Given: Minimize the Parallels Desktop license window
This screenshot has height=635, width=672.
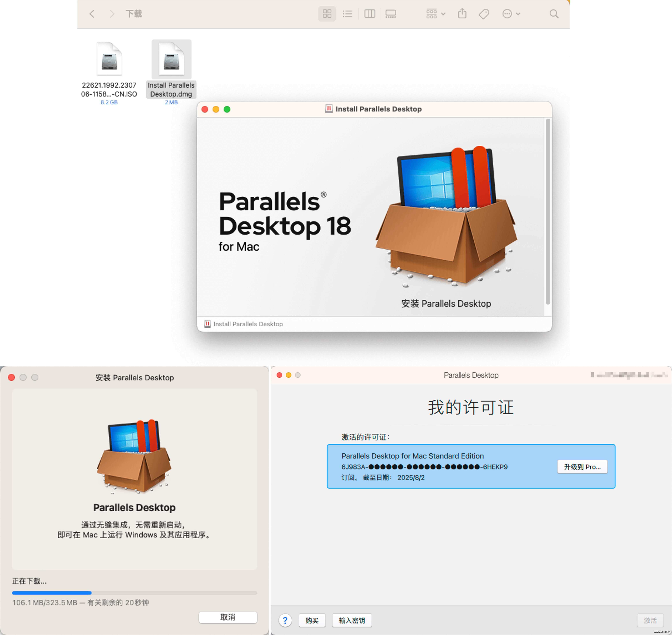Looking at the screenshot, I should pyautogui.click(x=289, y=375).
